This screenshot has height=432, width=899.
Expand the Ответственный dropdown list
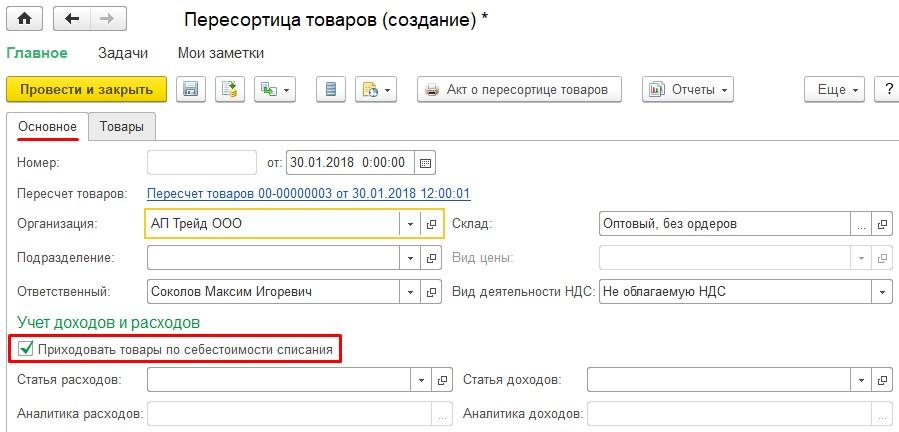coord(410,291)
